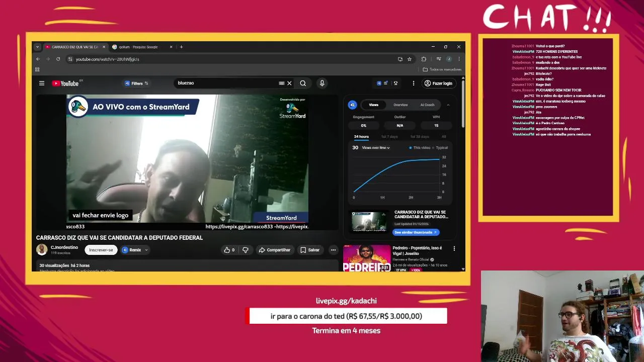Open the CJnordestino channel name link

tap(64, 247)
